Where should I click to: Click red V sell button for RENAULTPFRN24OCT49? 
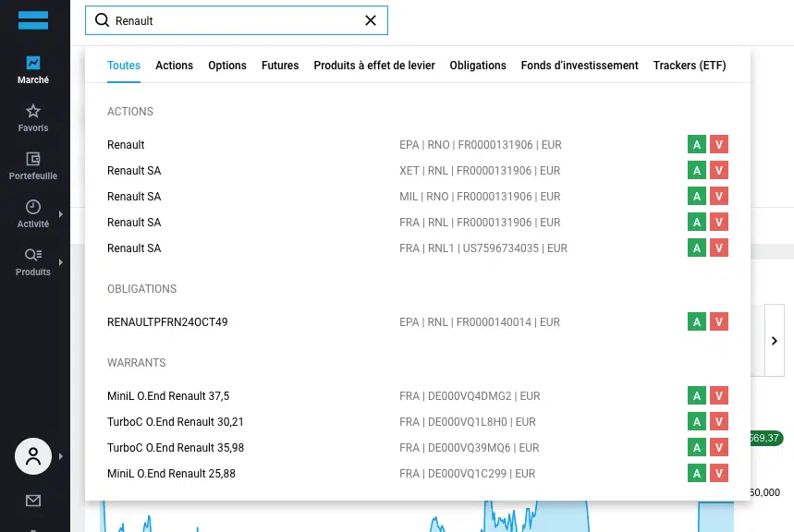(719, 322)
